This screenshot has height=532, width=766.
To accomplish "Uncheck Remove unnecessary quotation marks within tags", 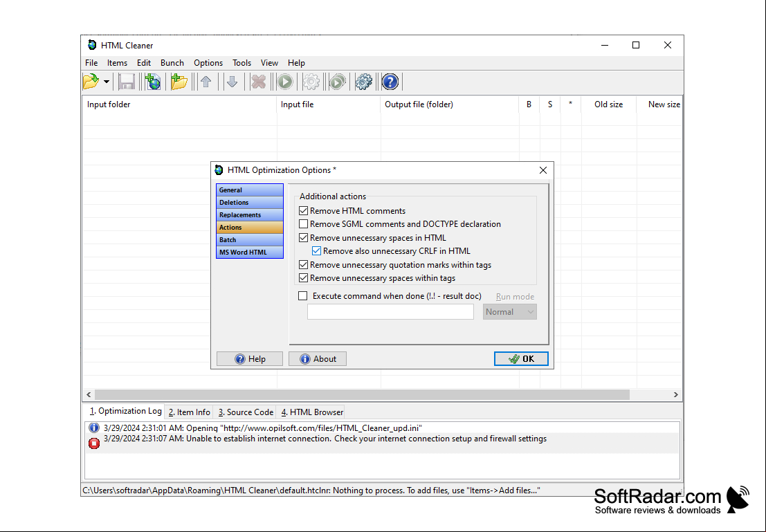I will [303, 265].
